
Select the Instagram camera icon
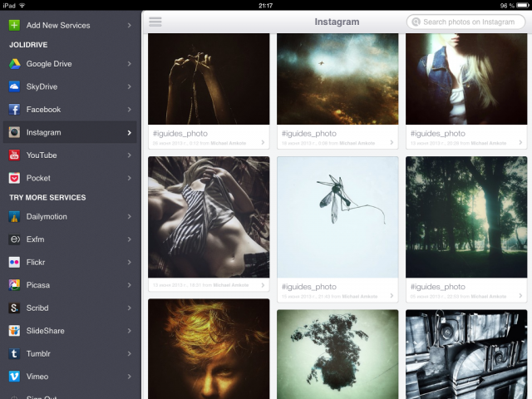(x=14, y=132)
